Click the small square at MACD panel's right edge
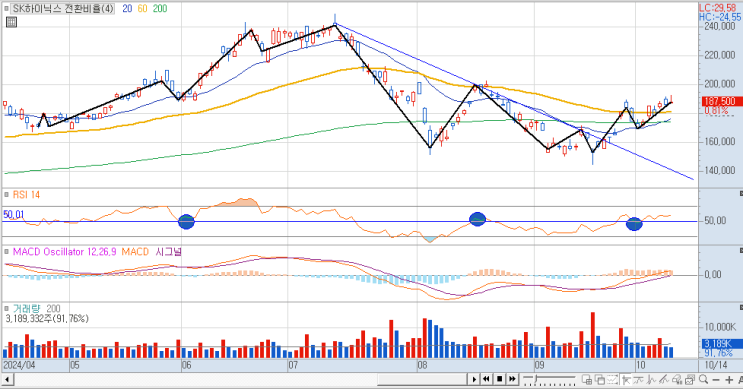Screen dimensions: 743x389 tap(741, 250)
